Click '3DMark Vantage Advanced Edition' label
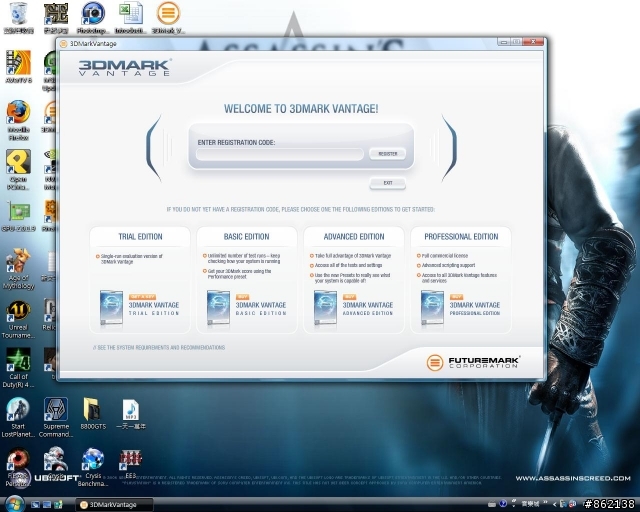This screenshot has width=640, height=512. (x=368, y=309)
